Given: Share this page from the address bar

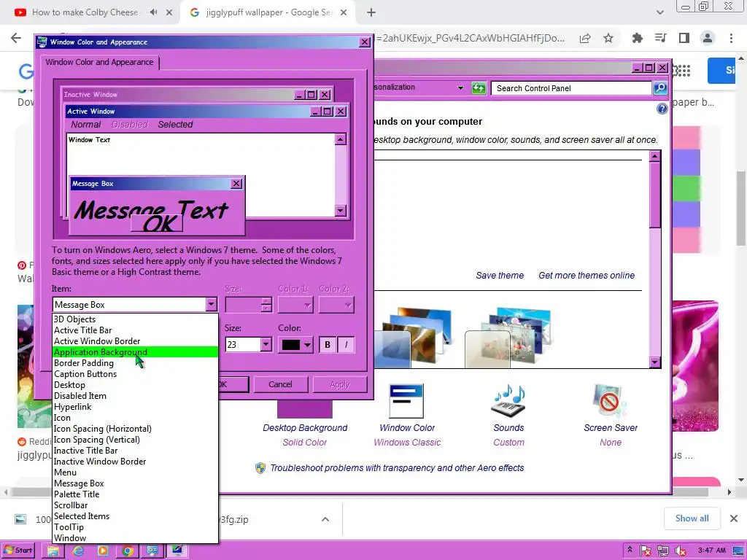Looking at the screenshot, I should point(585,38).
